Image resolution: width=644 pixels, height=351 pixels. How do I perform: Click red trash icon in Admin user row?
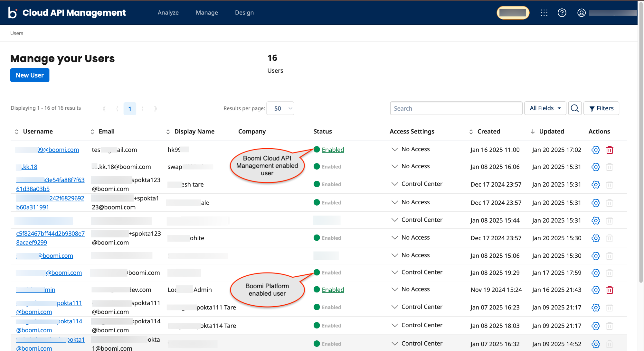tap(610, 290)
